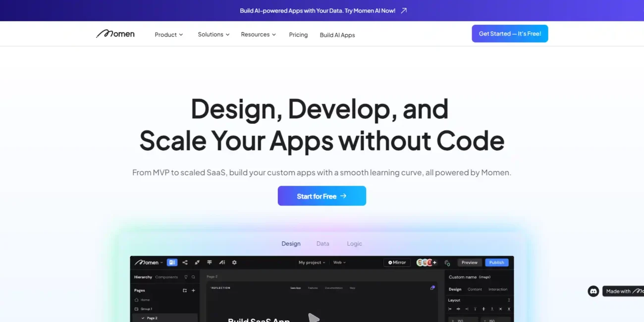Select the Design tab in right panel
Screen dimensions: 644x322
coord(455,289)
